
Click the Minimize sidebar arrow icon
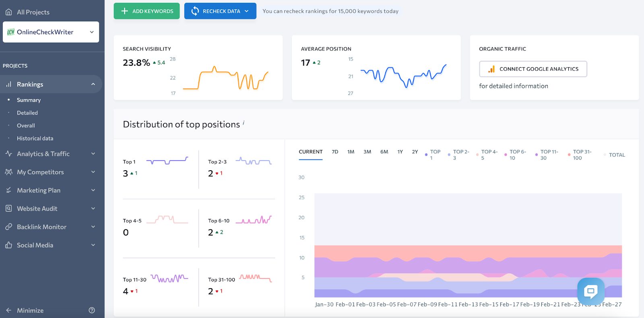coord(8,310)
